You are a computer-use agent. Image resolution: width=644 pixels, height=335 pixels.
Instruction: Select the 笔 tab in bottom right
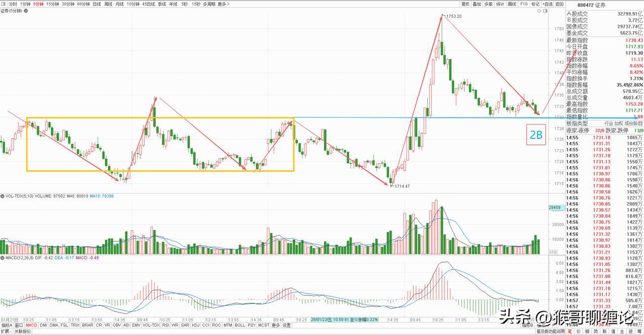click(x=570, y=331)
